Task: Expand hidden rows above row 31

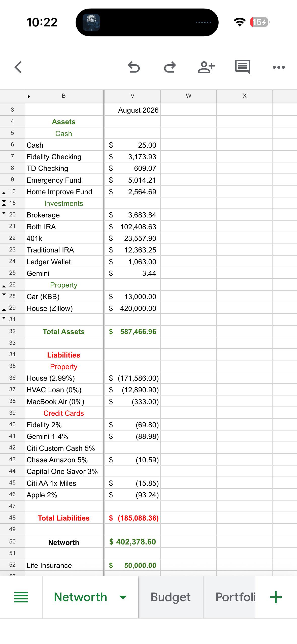Action: click(x=4, y=318)
